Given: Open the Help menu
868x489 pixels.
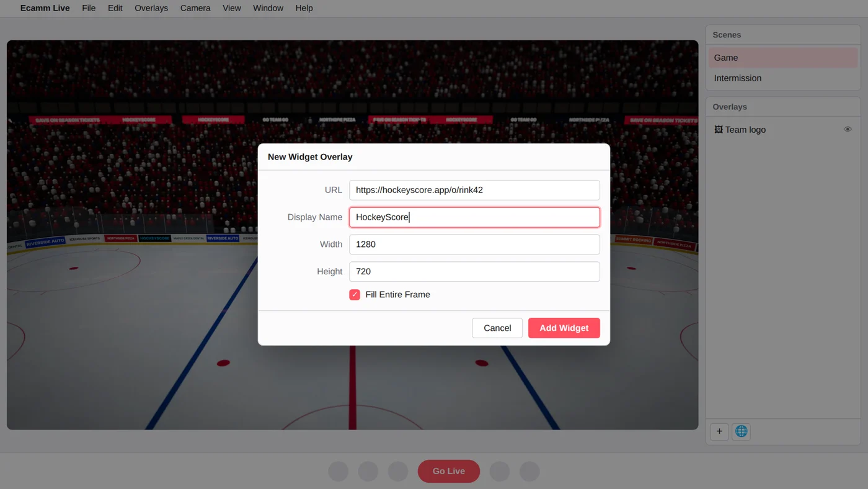Looking at the screenshot, I should tap(304, 8).
